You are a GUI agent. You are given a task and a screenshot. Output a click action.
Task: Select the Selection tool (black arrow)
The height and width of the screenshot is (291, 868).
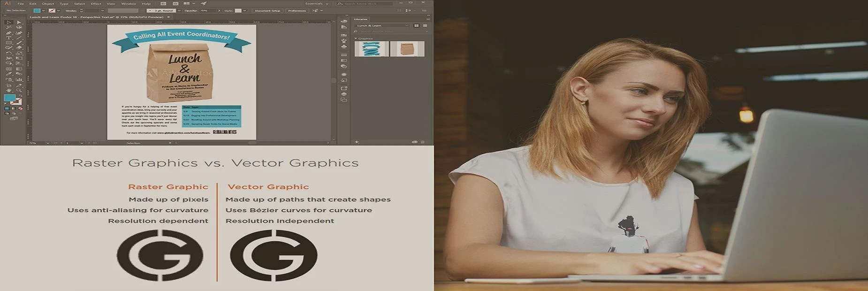pyautogui.click(x=8, y=22)
